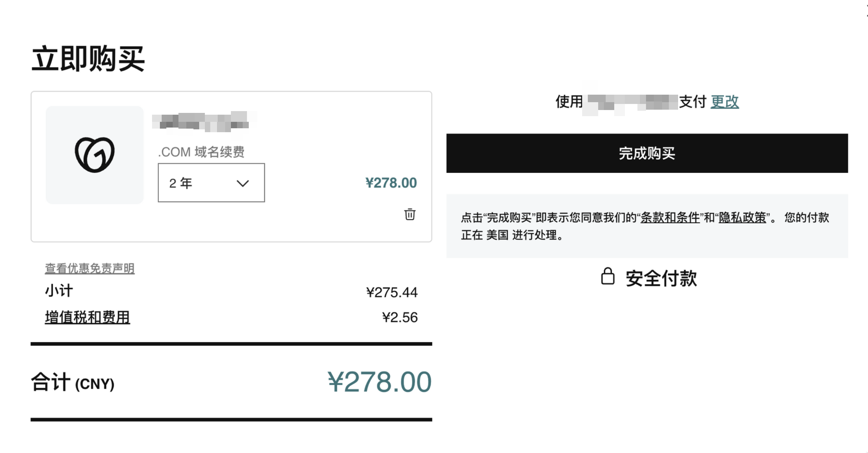Screen dimensions: 868x453
Task: Click the 查看优惠免责声明 link
Action: (x=90, y=268)
